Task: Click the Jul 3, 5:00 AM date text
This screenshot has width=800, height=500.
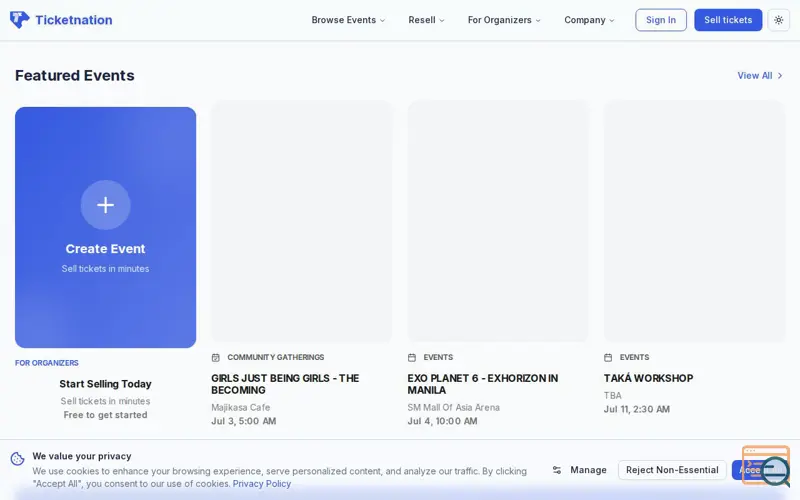Action: [x=244, y=421]
